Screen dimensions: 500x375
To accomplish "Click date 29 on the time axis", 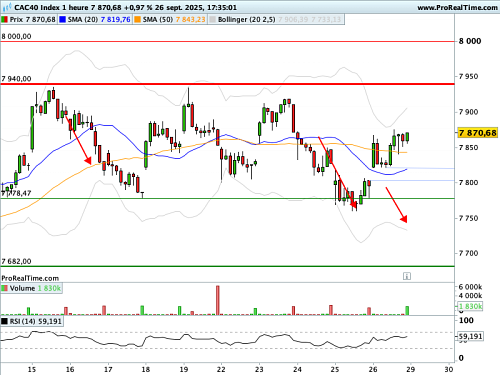I will [411, 369].
